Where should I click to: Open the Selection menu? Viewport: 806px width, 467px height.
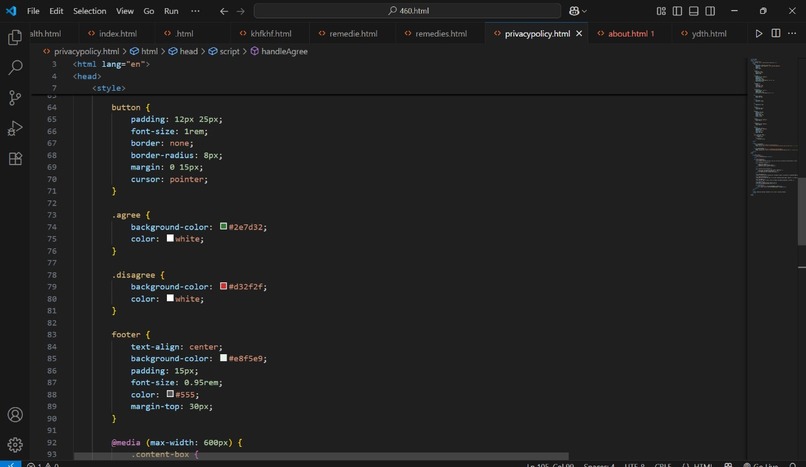[89, 11]
